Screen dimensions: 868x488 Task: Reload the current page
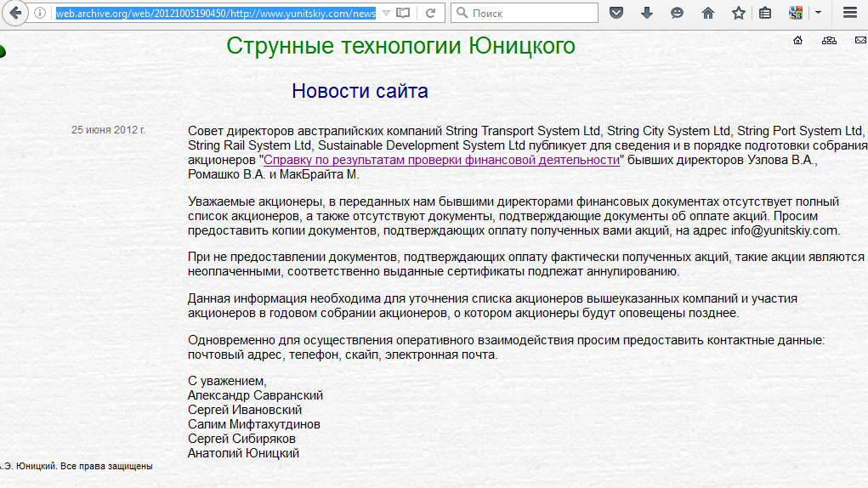coord(431,14)
